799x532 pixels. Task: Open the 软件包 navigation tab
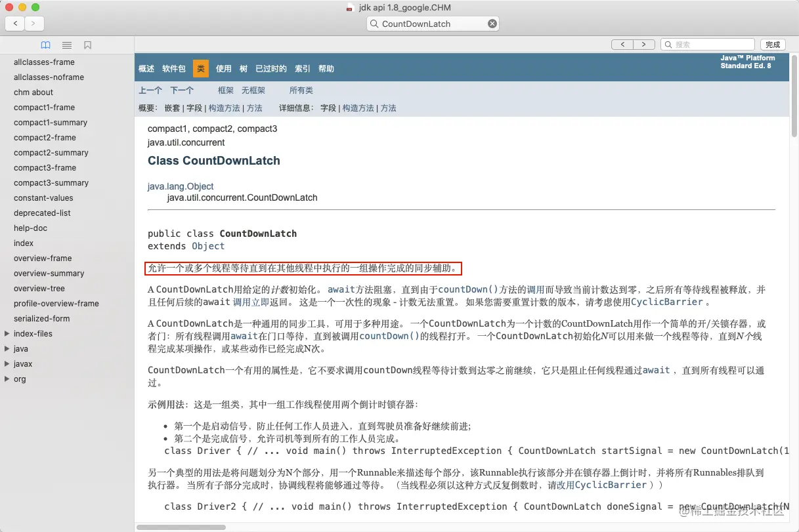click(174, 69)
